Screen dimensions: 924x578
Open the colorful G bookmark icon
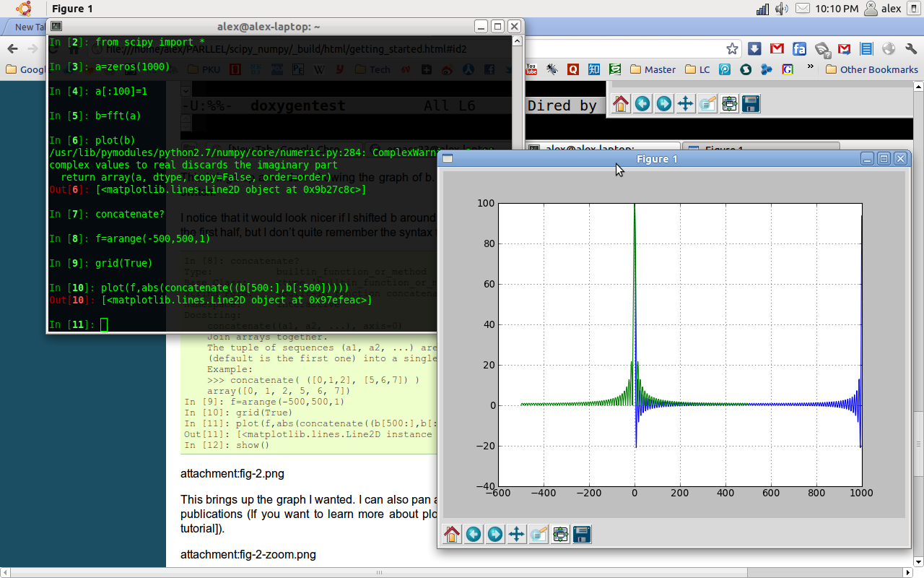pos(788,69)
